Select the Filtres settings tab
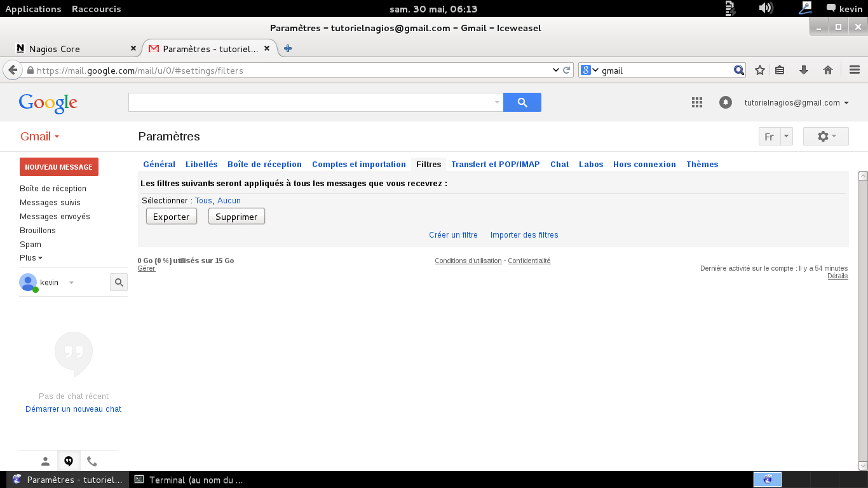 429,164
